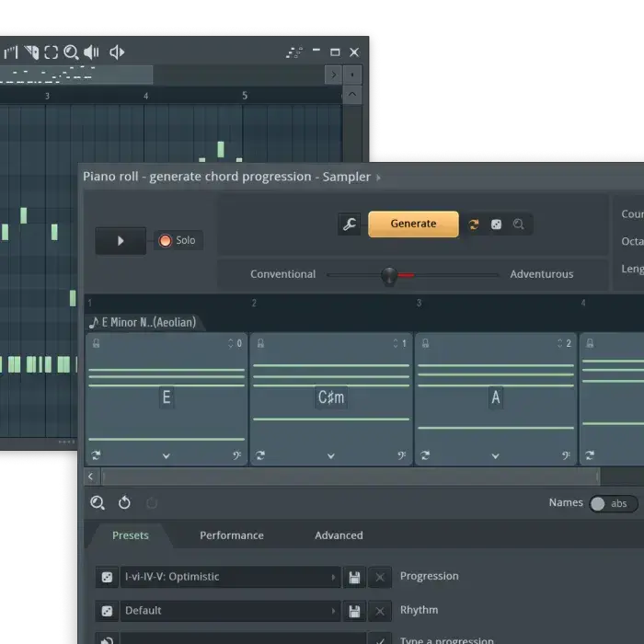Delete the Rhythm preset with X
Screen dimensions: 644x644
pyautogui.click(x=380, y=611)
